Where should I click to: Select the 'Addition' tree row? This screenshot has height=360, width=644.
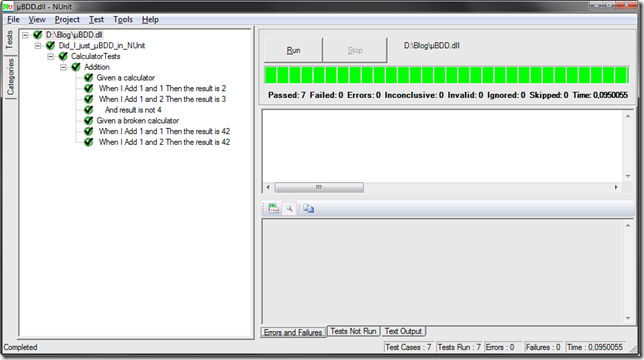click(97, 67)
